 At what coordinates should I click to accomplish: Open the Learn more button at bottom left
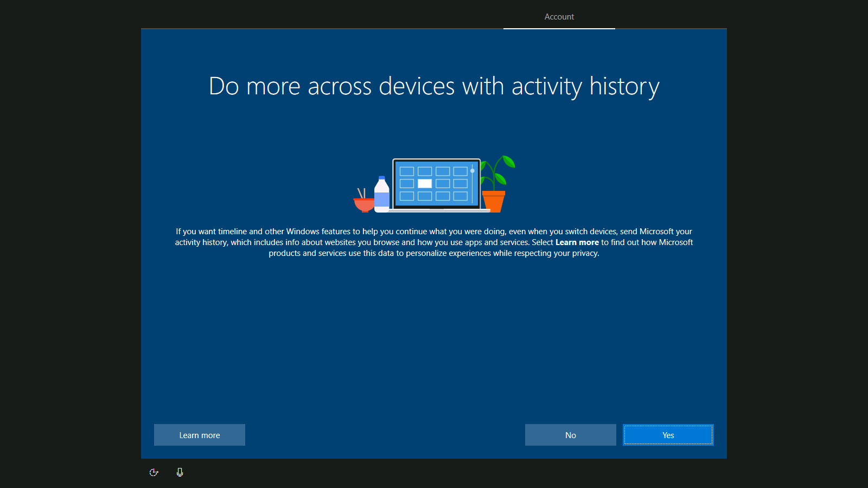click(199, 435)
